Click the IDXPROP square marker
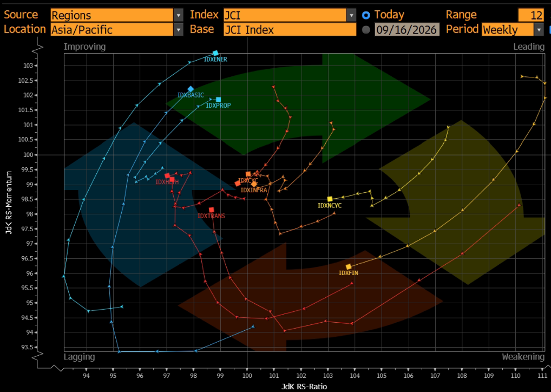 (x=218, y=100)
